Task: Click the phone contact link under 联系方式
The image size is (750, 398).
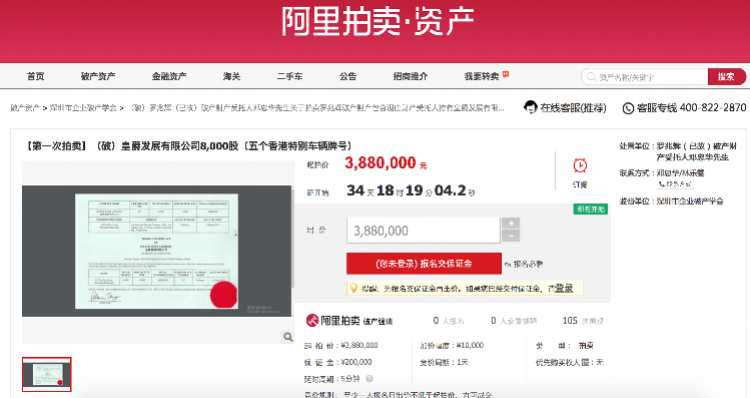Action: point(675,184)
